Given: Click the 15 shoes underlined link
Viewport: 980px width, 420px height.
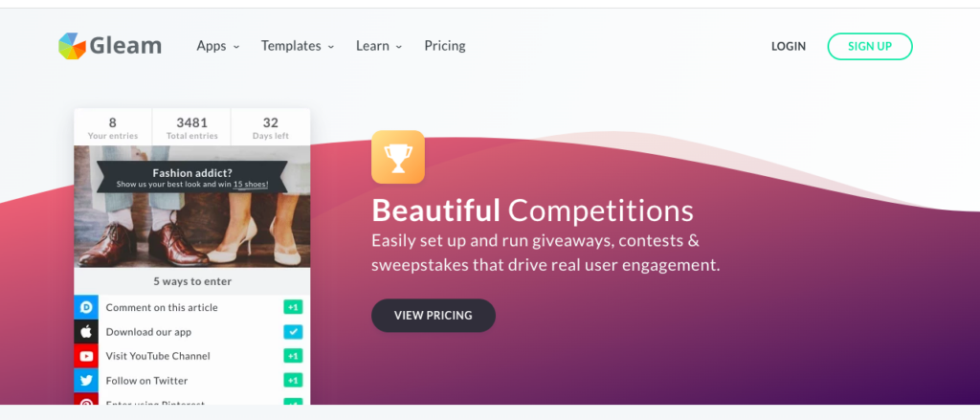Looking at the screenshot, I should (x=251, y=185).
